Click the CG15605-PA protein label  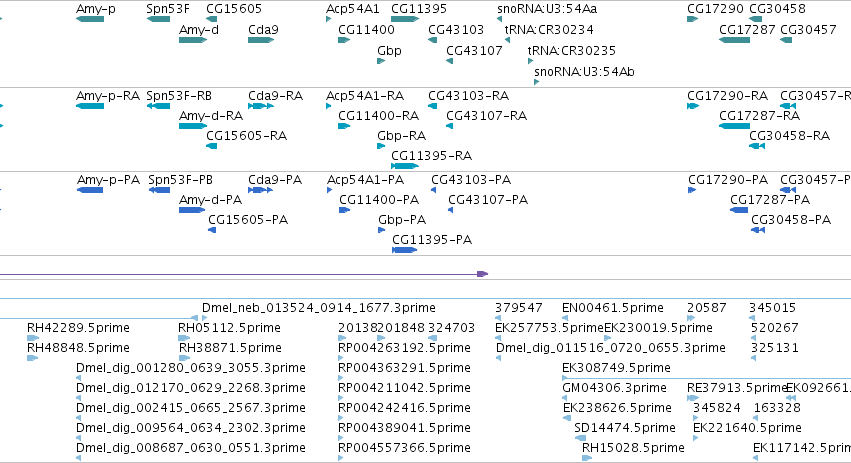(x=248, y=220)
